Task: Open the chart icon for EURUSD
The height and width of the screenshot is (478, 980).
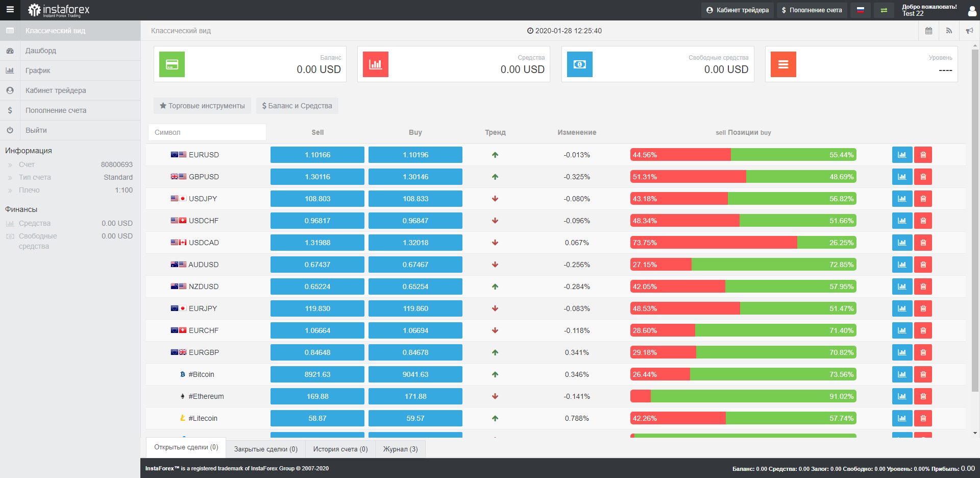Action: (x=902, y=154)
